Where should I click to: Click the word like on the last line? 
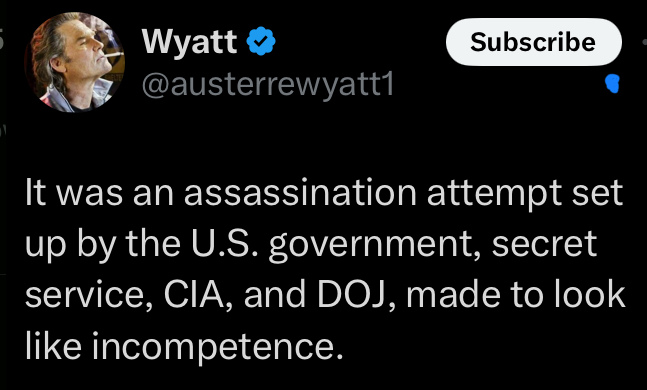point(53,344)
